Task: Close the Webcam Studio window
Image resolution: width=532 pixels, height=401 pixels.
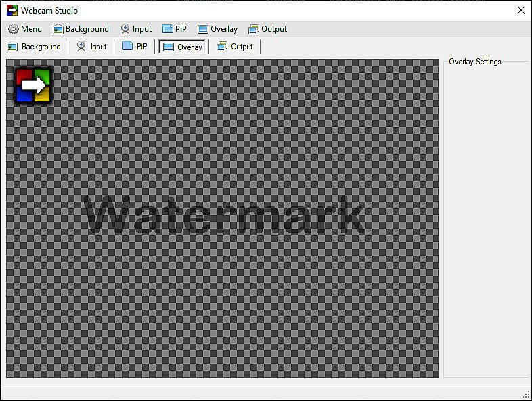Action: tap(521, 10)
